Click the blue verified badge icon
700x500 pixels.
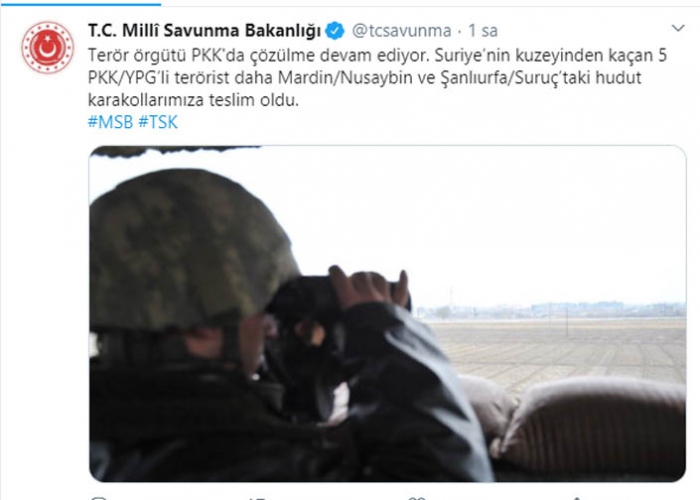click(x=335, y=30)
